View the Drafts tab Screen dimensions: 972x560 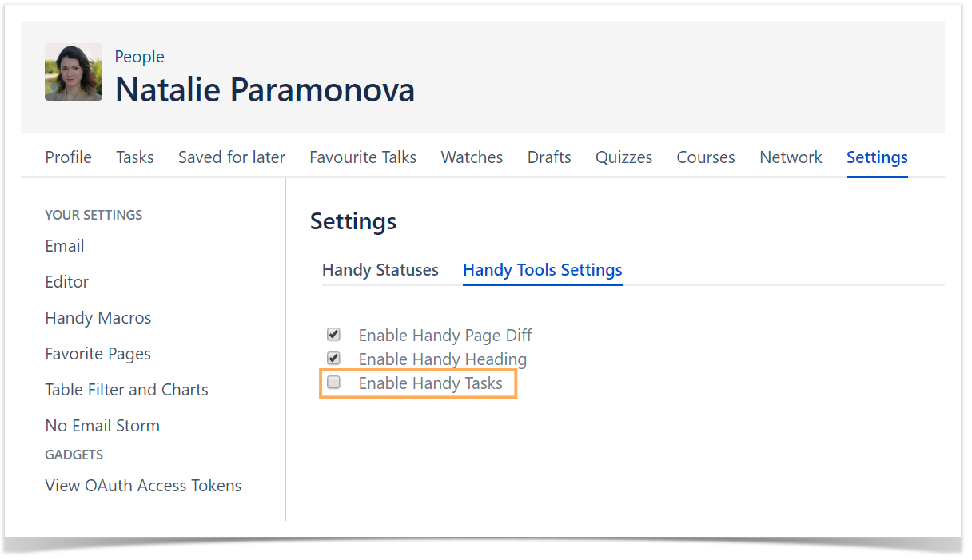coord(549,157)
